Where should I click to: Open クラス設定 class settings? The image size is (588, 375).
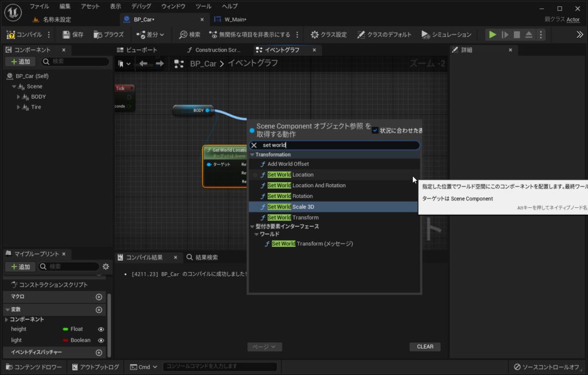pyautogui.click(x=328, y=34)
